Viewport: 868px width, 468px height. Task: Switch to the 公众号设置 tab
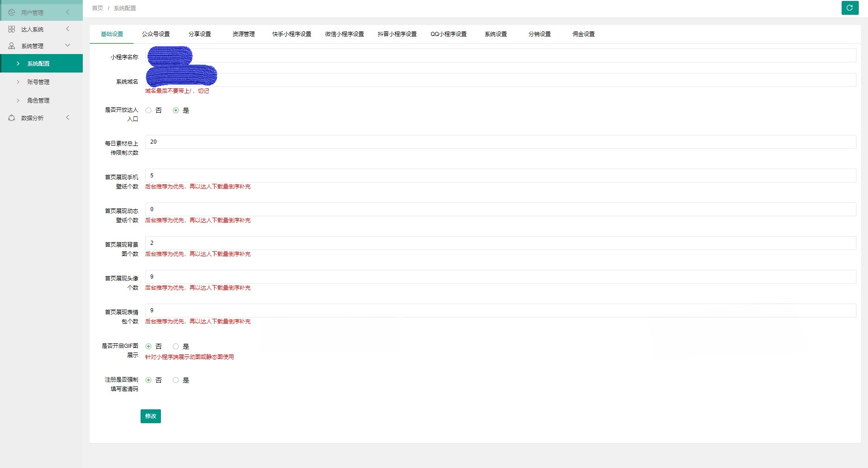pyautogui.click(x=156, y=34)
